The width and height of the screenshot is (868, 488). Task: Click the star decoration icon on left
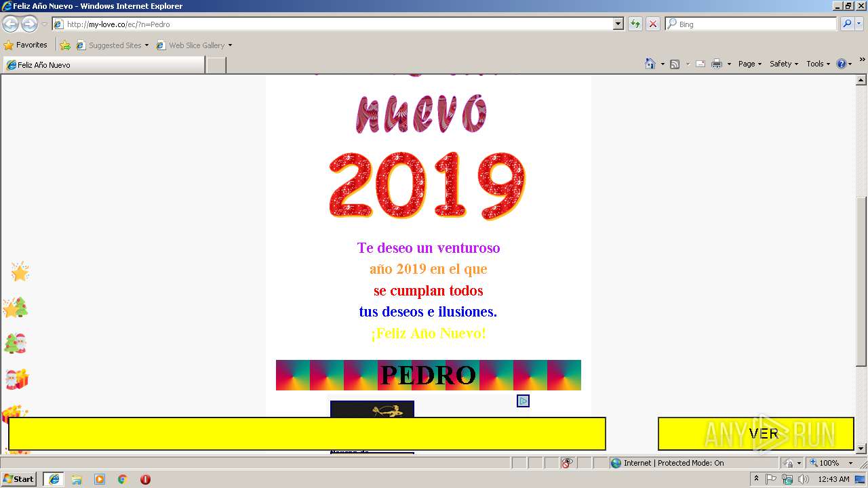click(x=20, y=272)
